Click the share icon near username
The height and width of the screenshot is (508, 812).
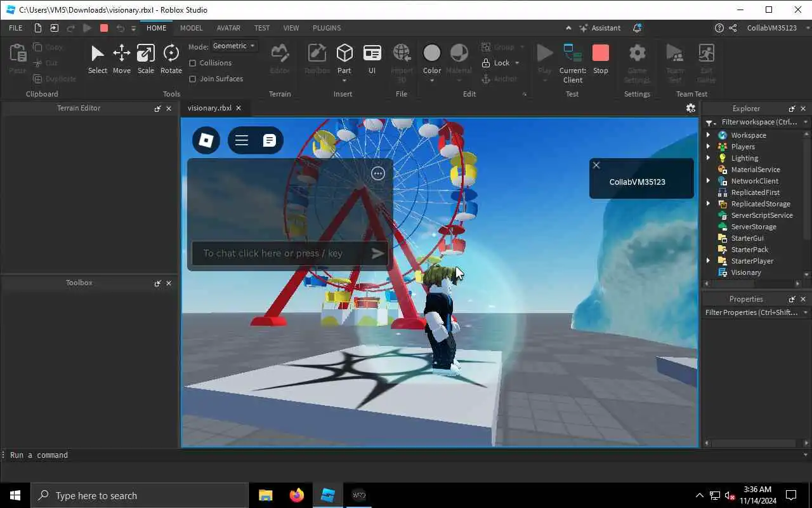coord(733,28)
